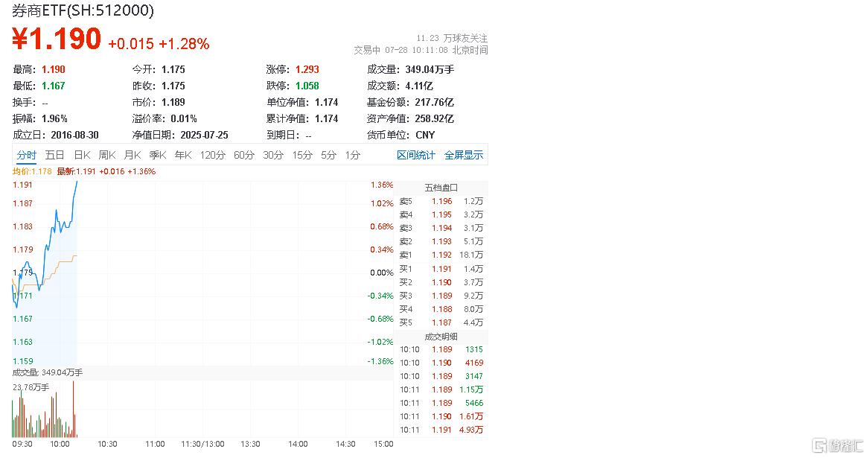
Task: Click the trade row with volume 5466
Action: pos(441,403)
